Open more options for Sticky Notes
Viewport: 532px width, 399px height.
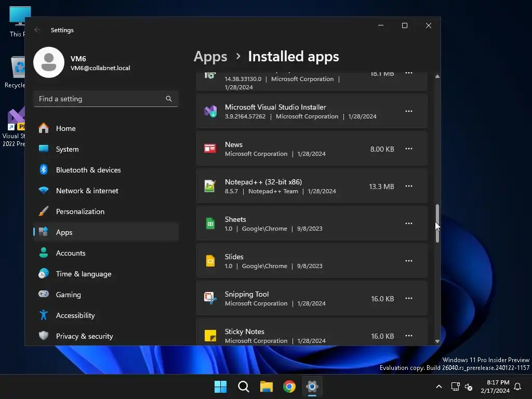click(x=409, y=336)
